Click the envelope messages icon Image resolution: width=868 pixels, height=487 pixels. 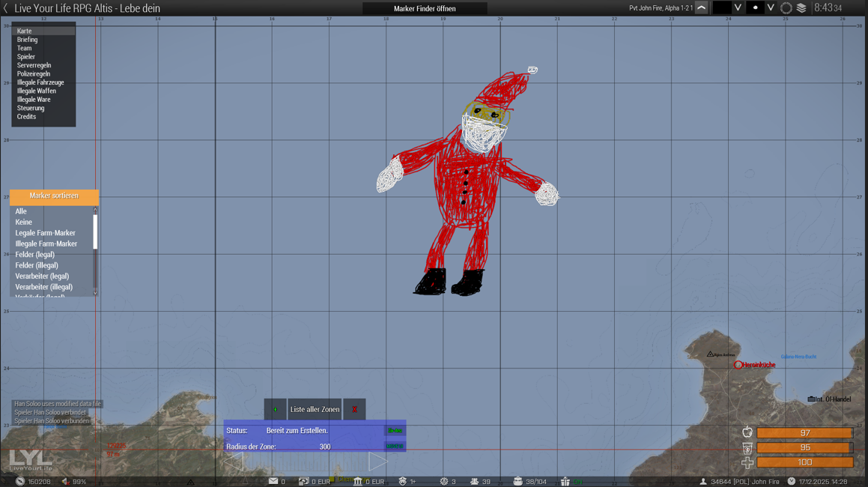point(273,482)
